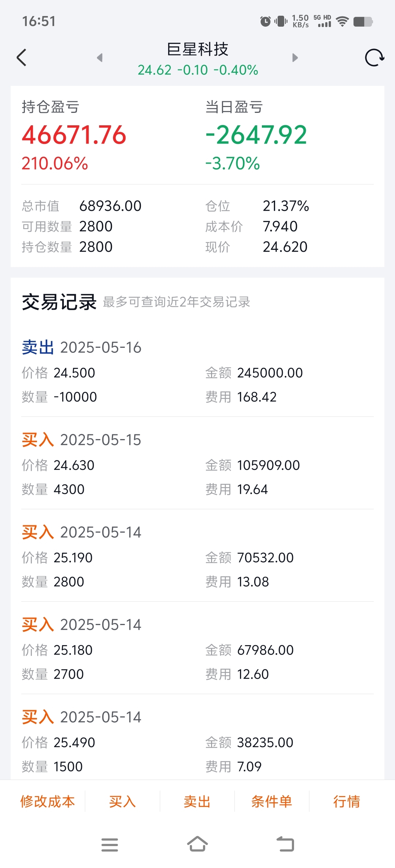Tap the 巨星科技 stock title

(x=197, y=49)
